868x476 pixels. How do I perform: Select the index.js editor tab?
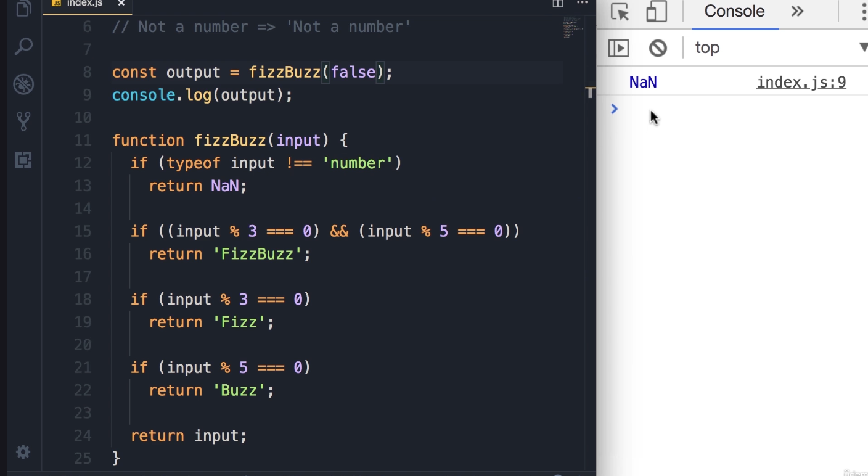[x=83, y=4]
